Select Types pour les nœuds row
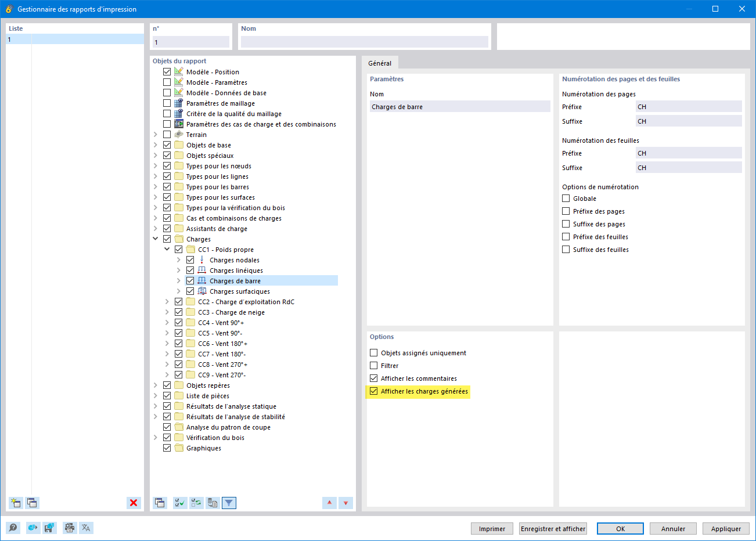This screenshot has width=756, height=541. coord(219,166)
